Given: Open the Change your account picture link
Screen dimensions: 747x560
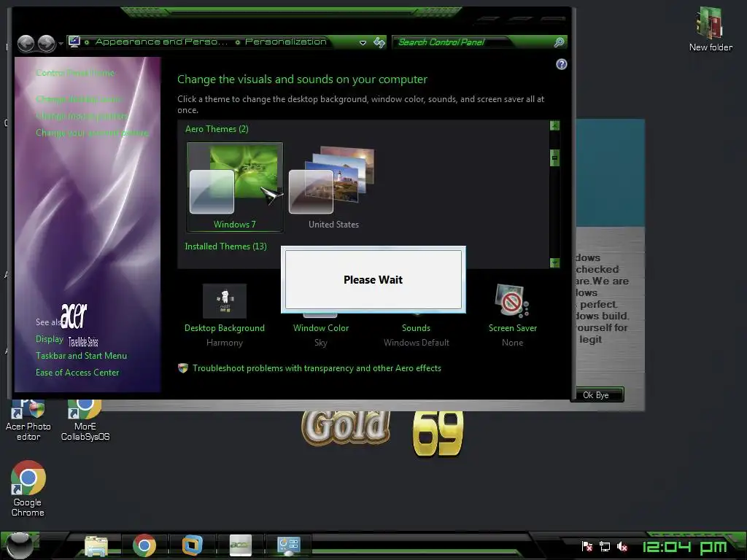Looking at the screenshot, I should pyautogui.click(x=92, y=133).
